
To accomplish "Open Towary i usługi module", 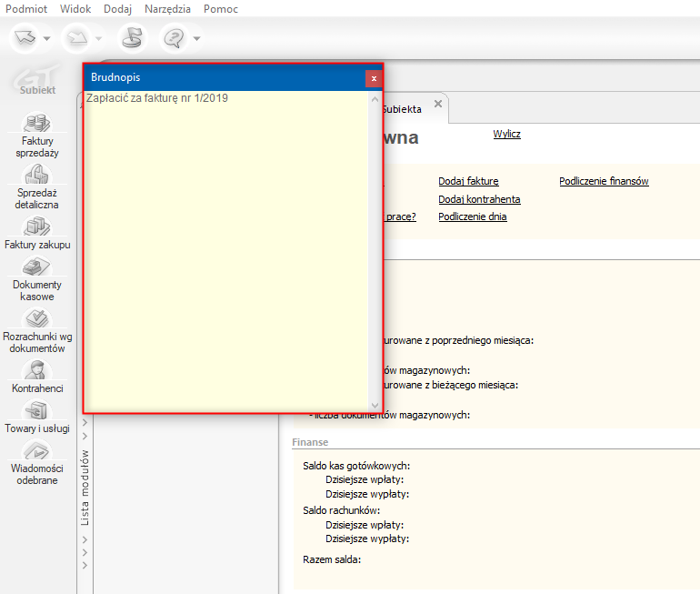I will 37,417.
